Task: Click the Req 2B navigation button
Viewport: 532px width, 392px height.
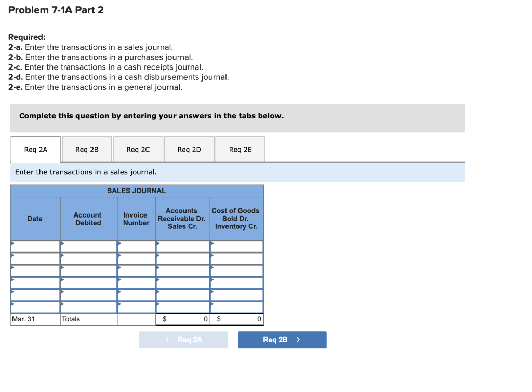Action: pyautogui.click(x=282, y=340)
